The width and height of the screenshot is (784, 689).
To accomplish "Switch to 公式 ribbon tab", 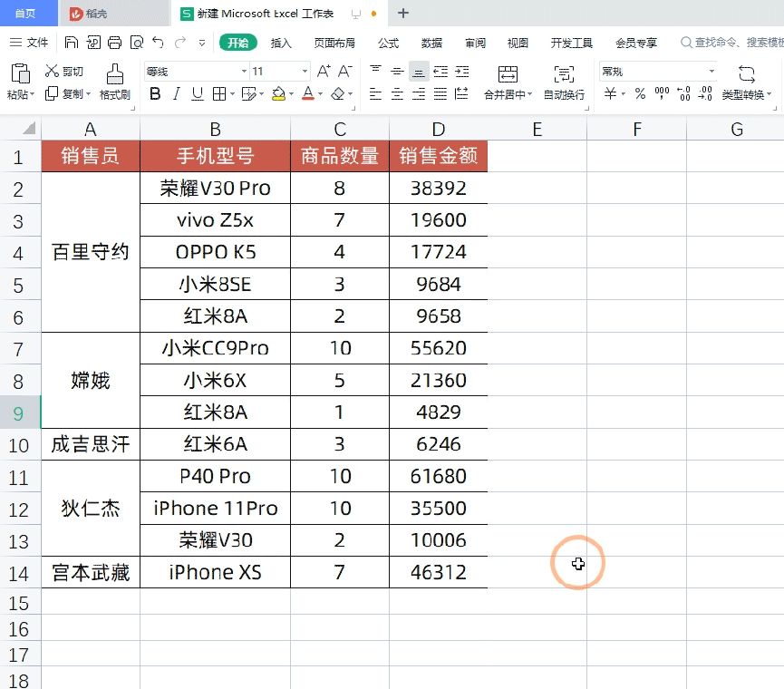I will [388, 43].
